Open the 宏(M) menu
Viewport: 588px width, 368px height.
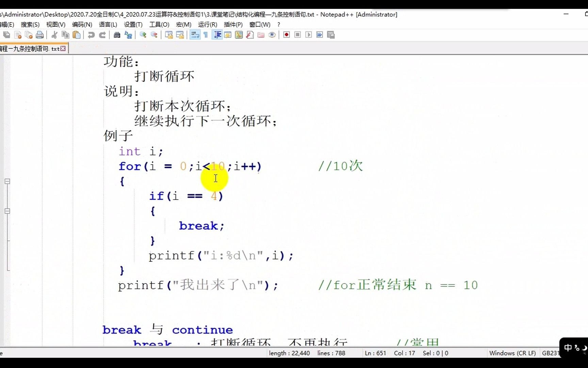[x=184, y=25]
